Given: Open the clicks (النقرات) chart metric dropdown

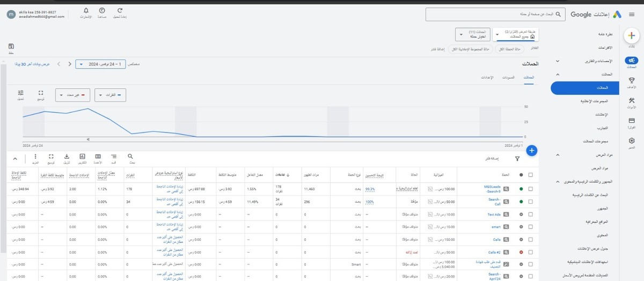Looking at the screenshot, I should pyautogui.click(x=110, y=95).
